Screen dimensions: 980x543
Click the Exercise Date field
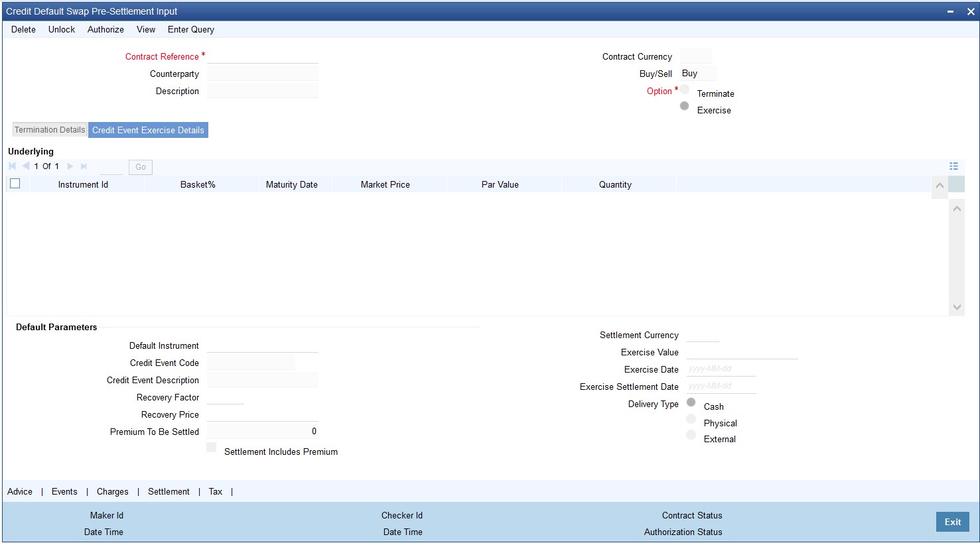[721, 369]
